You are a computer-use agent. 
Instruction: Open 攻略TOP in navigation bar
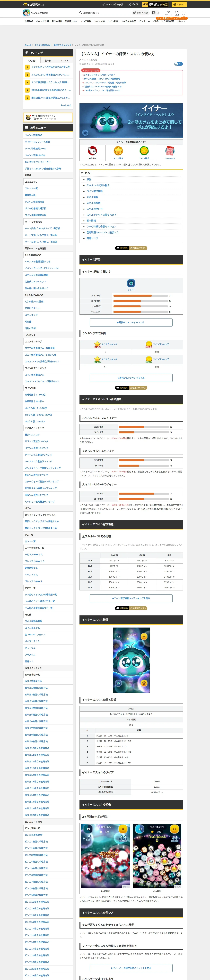(29, 21)
